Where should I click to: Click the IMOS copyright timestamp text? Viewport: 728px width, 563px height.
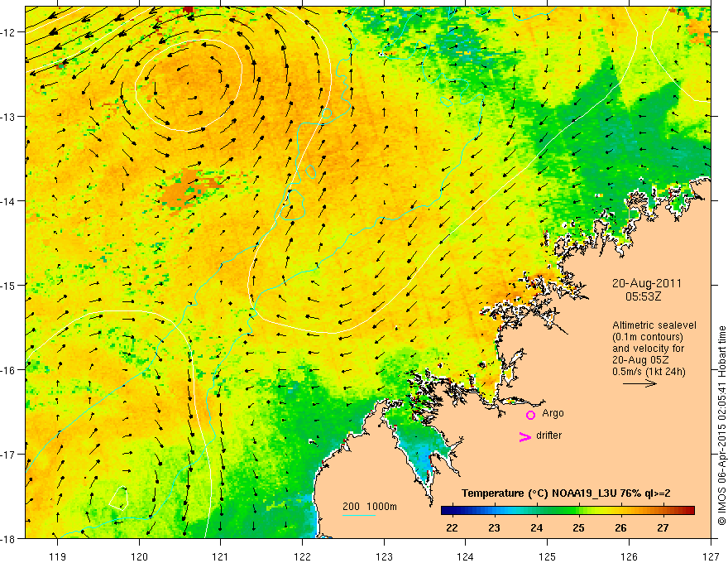coord(721,426)
